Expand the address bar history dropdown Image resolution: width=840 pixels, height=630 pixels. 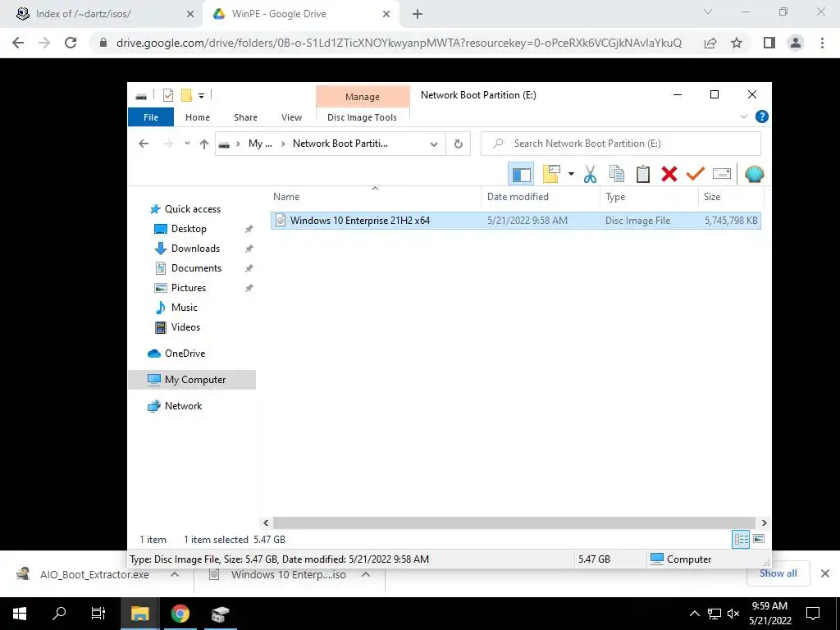[x=434, y=144]
